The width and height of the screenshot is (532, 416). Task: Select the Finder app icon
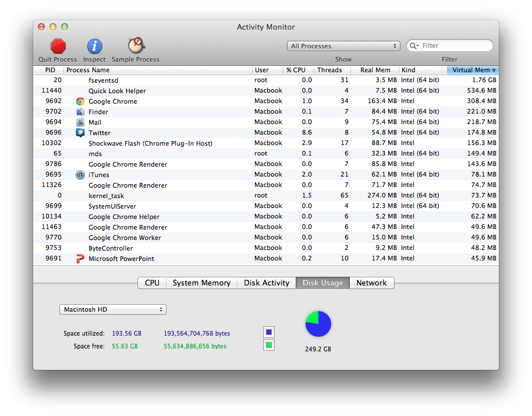coord(80,112)
